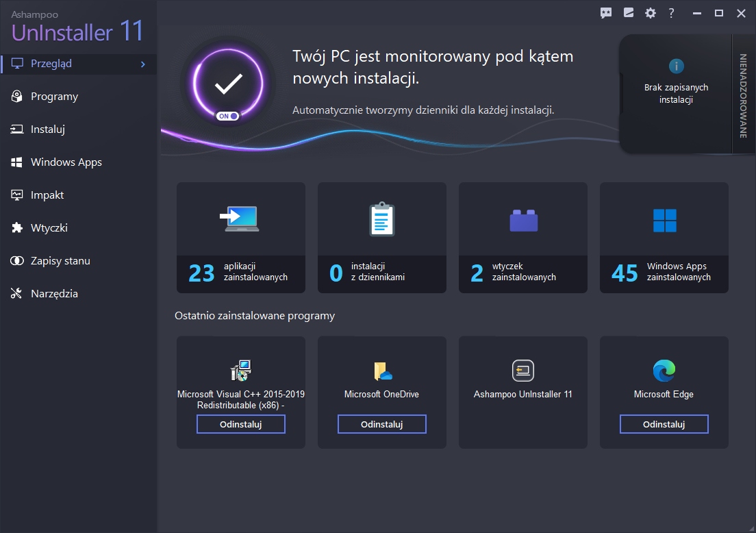This screenshot has height=533, width=756.
Task: Expand the Przegląd chevron arrow
Action: tap(142, 64)
